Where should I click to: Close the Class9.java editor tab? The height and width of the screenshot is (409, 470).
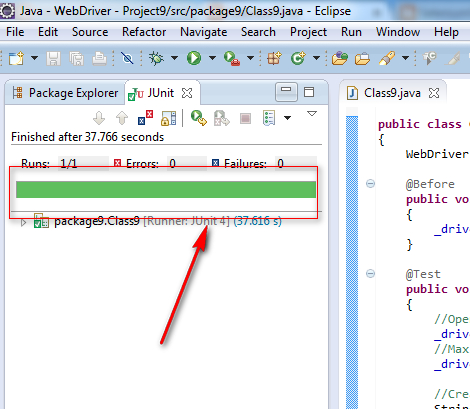click(x=434, y=93)
